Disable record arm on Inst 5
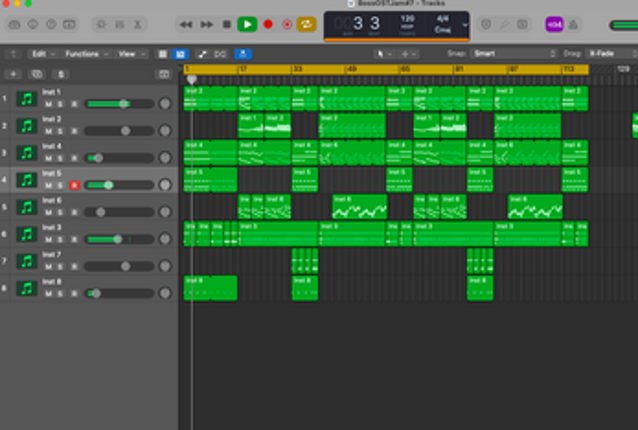Viewport: 638px width, 430px height. click(74, 185)
